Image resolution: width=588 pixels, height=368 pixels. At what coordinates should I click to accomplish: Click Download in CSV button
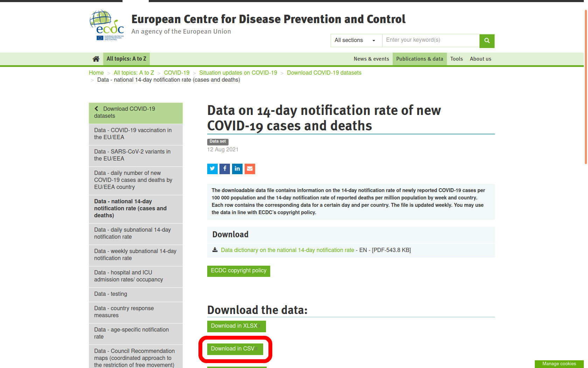pos(235,349)
